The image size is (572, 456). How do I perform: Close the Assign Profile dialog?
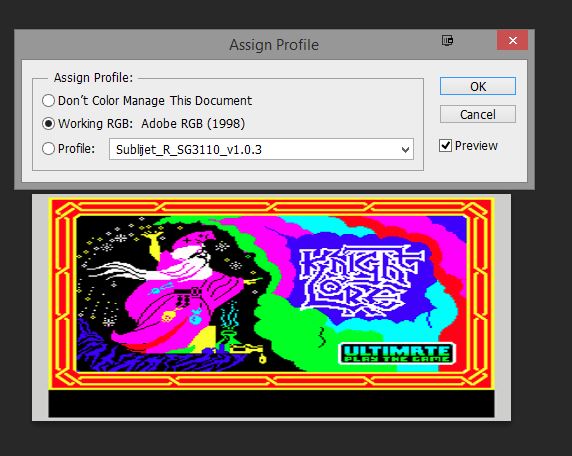(512, 40)
